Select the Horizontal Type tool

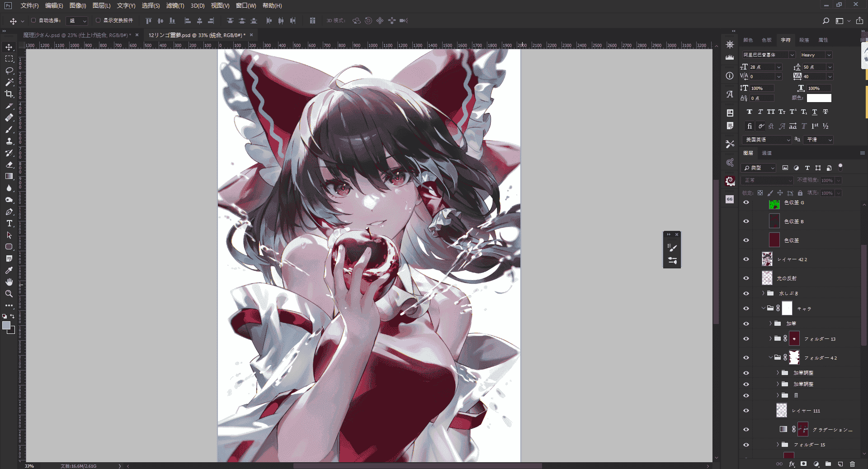click(x=9, y=223)
